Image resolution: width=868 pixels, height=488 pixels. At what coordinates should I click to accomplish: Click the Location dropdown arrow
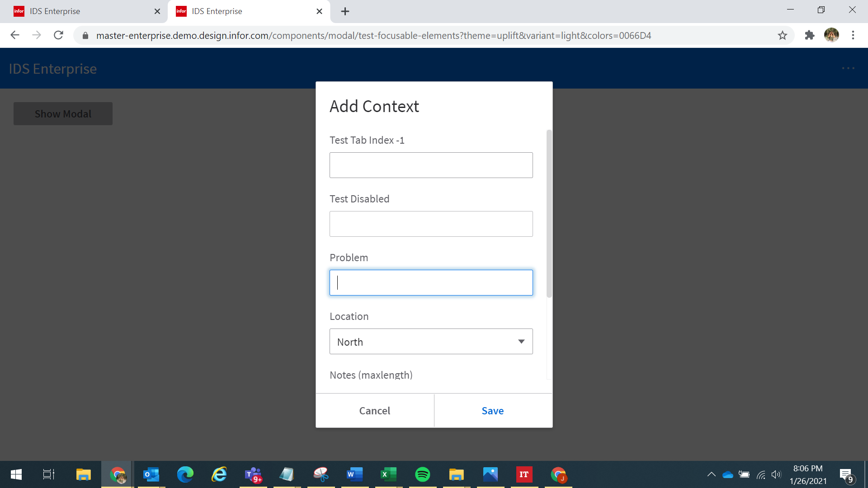click(x=521, y=342)
